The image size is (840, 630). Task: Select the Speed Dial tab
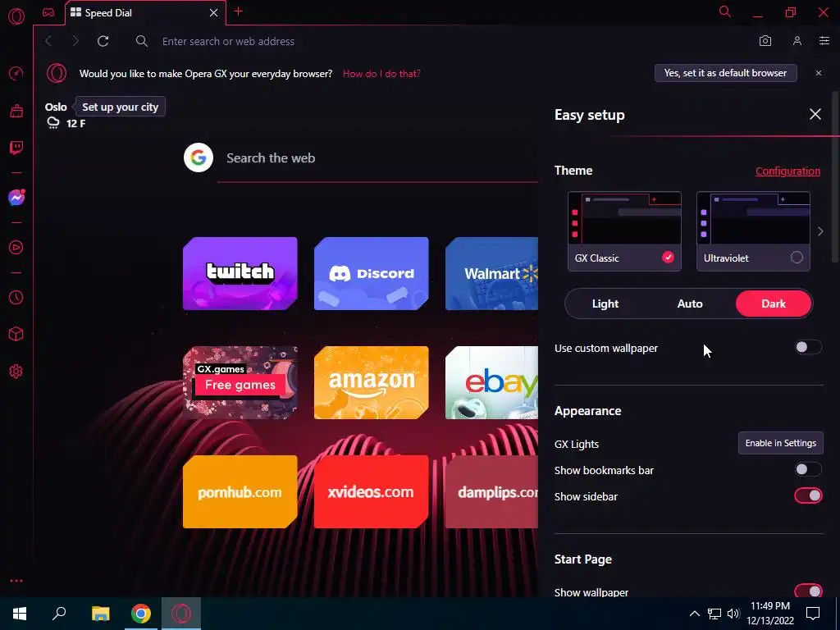click(x=146, y=13)
